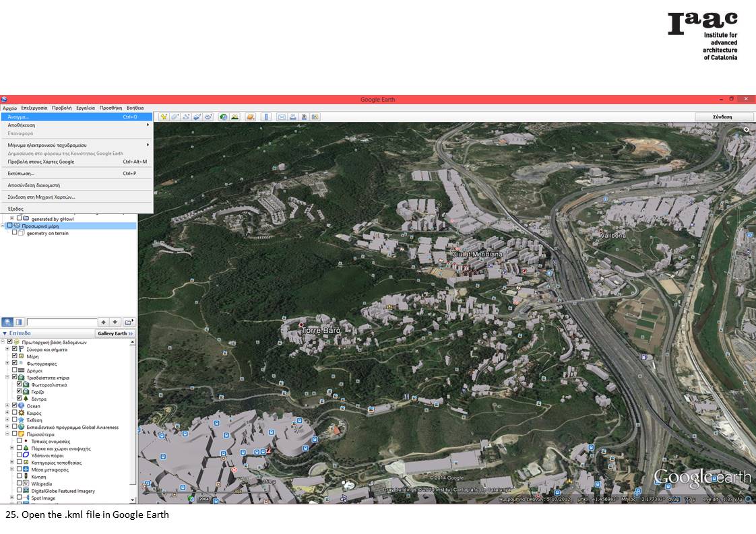Viewport: 756px width, 534px height.
Task: Tick the 'geometry on terrain' checkbox
Action: [x=14, y=233]
